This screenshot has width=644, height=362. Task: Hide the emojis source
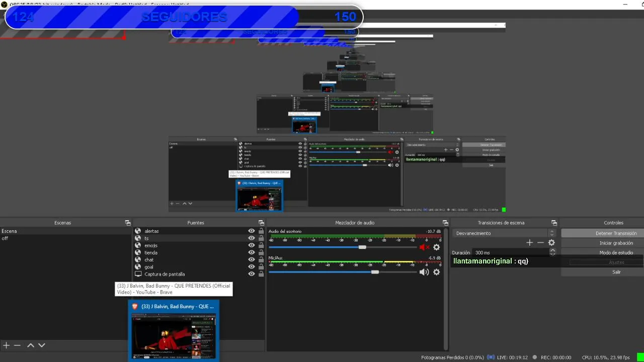click(252, 245)
